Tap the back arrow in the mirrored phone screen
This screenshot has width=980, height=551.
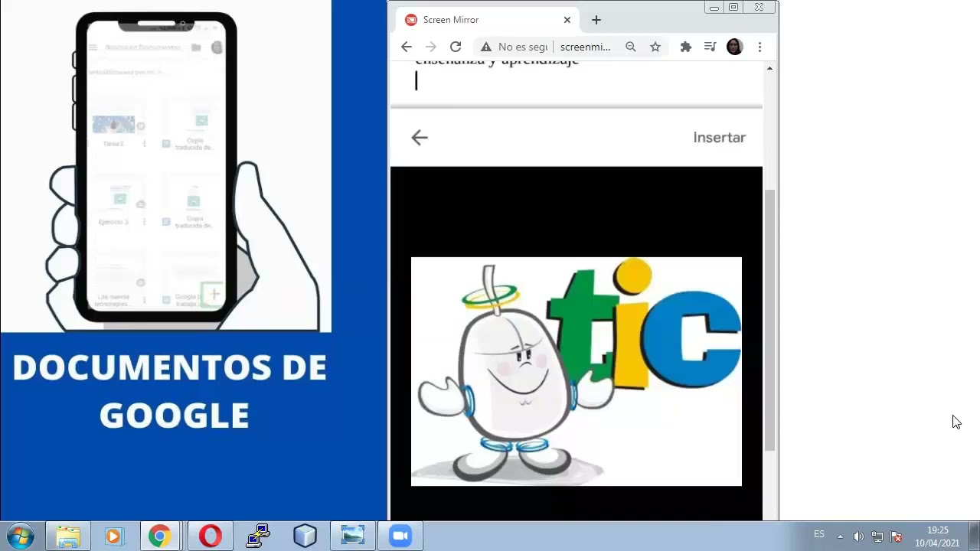pos(420,137)
